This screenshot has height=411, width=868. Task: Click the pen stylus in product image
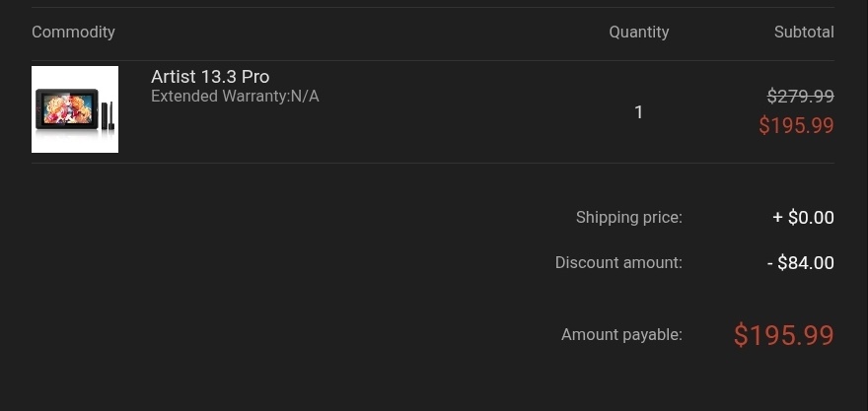111,115
